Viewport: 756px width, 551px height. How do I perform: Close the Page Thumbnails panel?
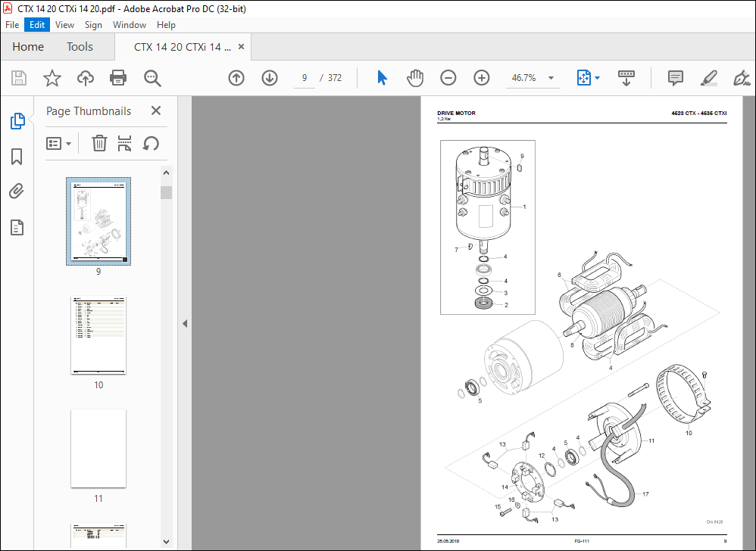[156, 111]
